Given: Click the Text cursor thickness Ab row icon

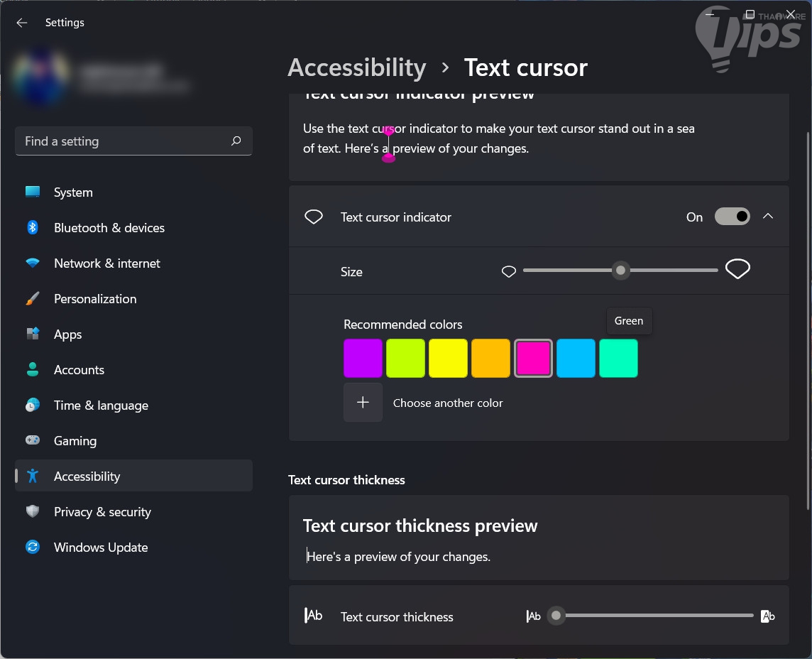Looking at the screenshot, I should (313, 616).
